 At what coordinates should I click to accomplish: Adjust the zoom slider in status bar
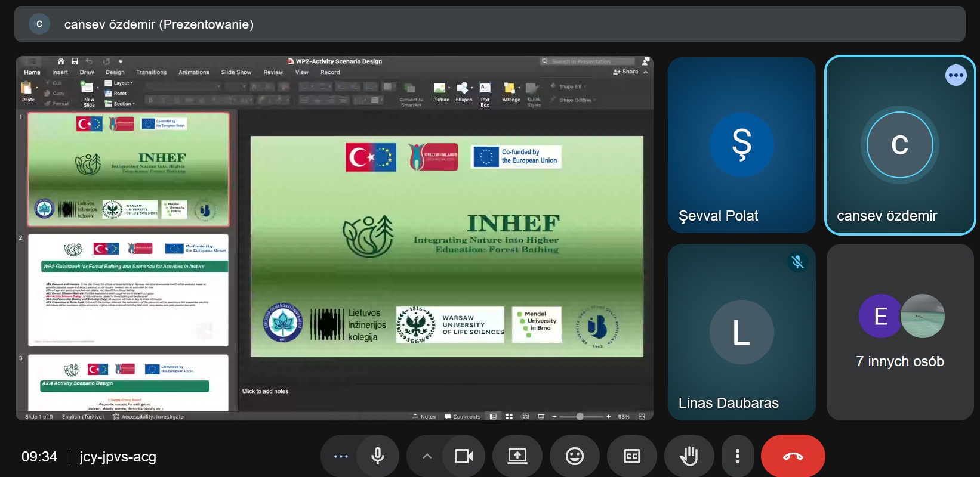pos(580,417)
